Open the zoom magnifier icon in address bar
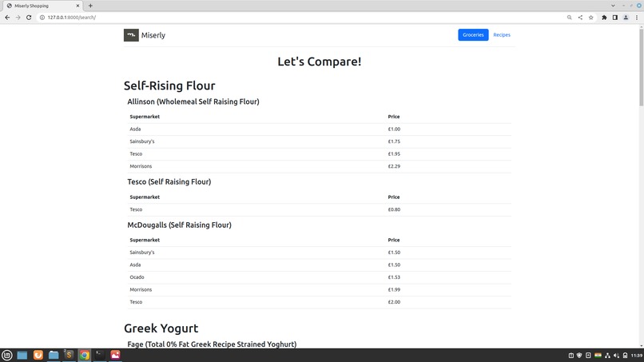The height and width of the screenshot is (362, 644). click(569, 18)
